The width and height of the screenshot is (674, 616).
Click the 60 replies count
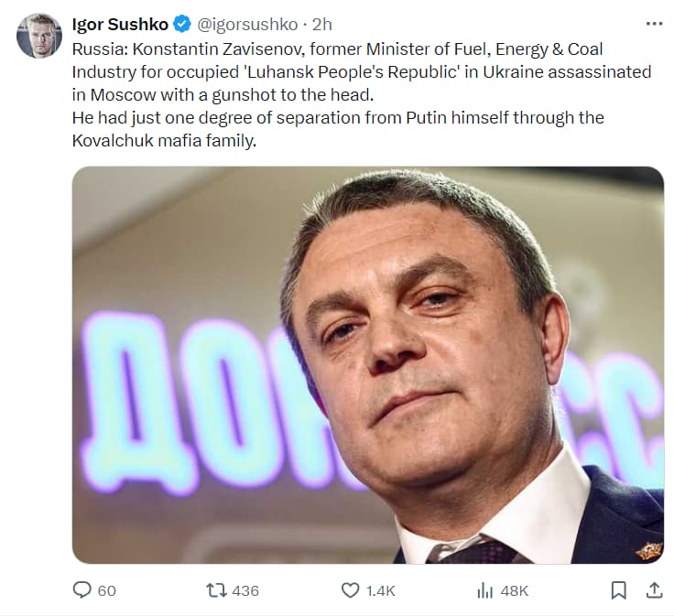point(106,590)
